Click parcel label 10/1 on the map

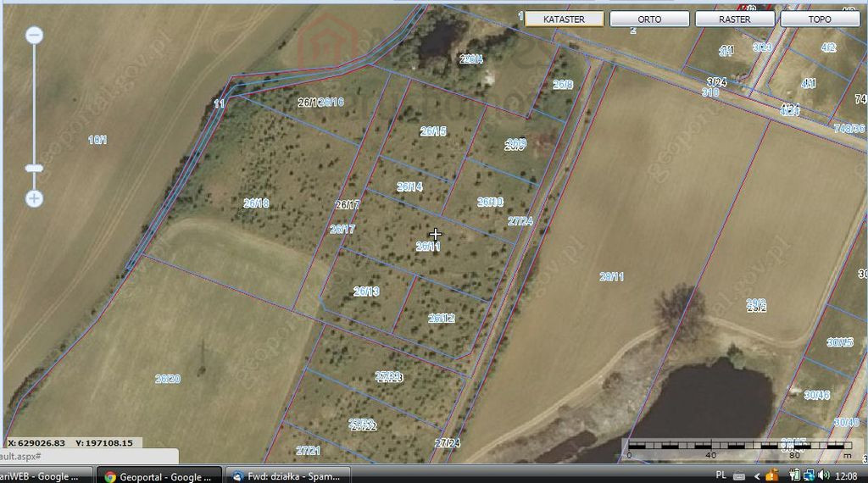coord(97,140)
